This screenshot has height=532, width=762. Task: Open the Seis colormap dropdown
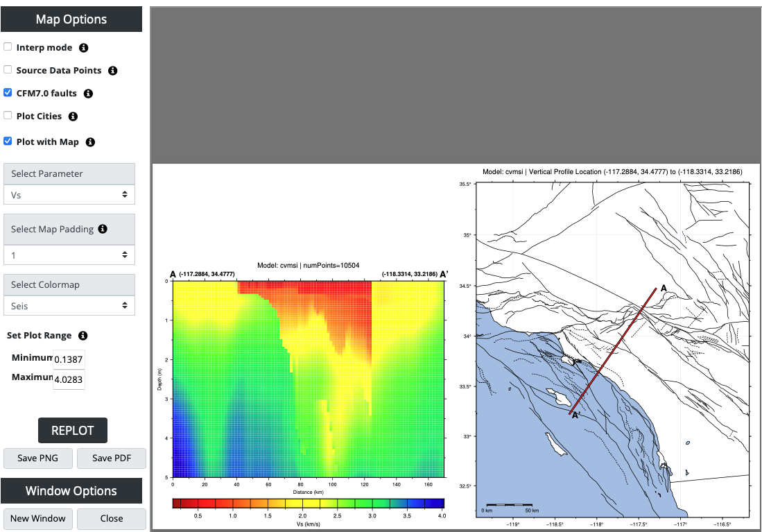69,305
